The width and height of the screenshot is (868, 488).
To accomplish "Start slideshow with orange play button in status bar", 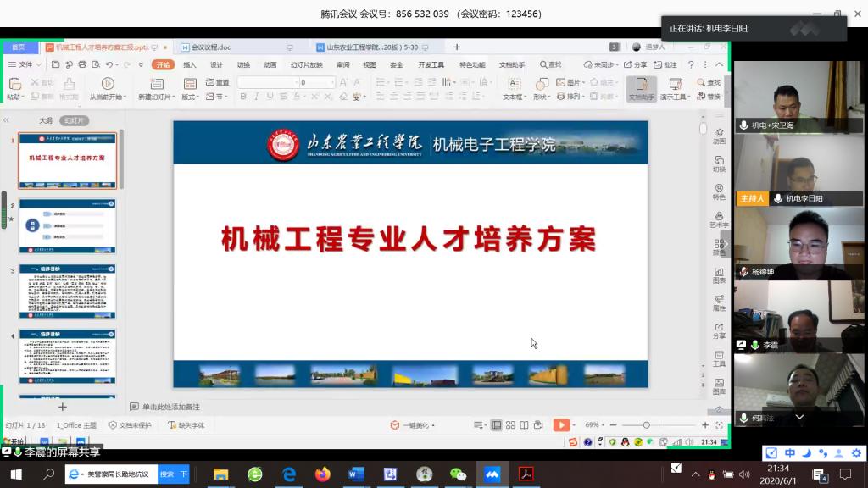I will (560, 425).
